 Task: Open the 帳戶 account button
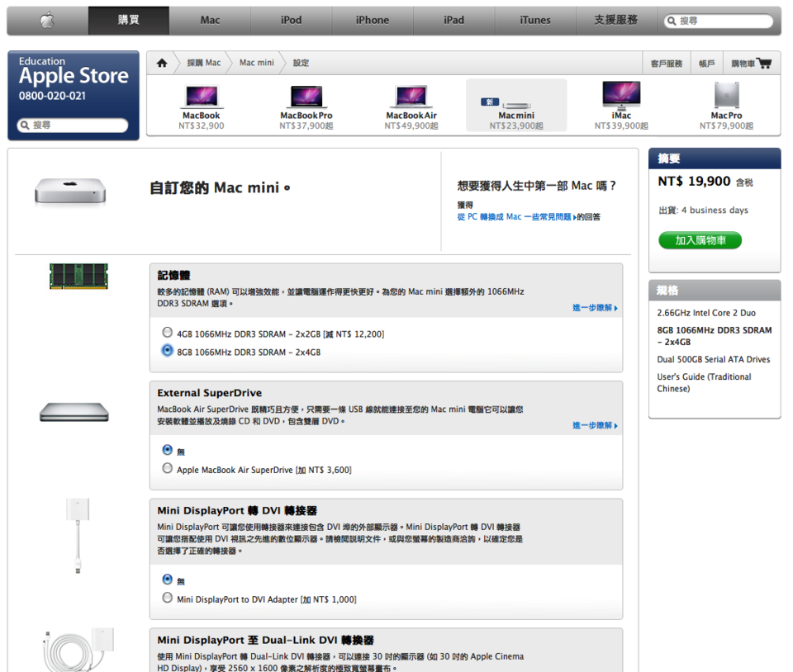[x=706, y=64]
